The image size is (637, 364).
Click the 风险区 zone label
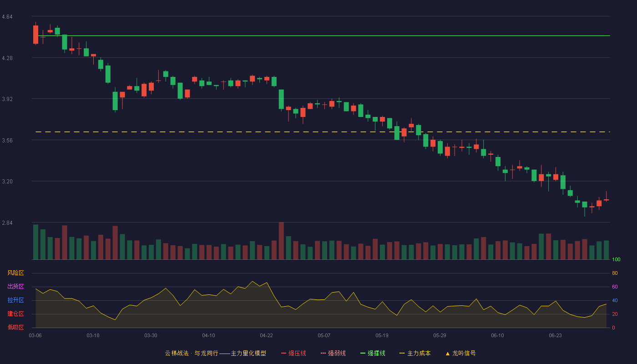15,273
